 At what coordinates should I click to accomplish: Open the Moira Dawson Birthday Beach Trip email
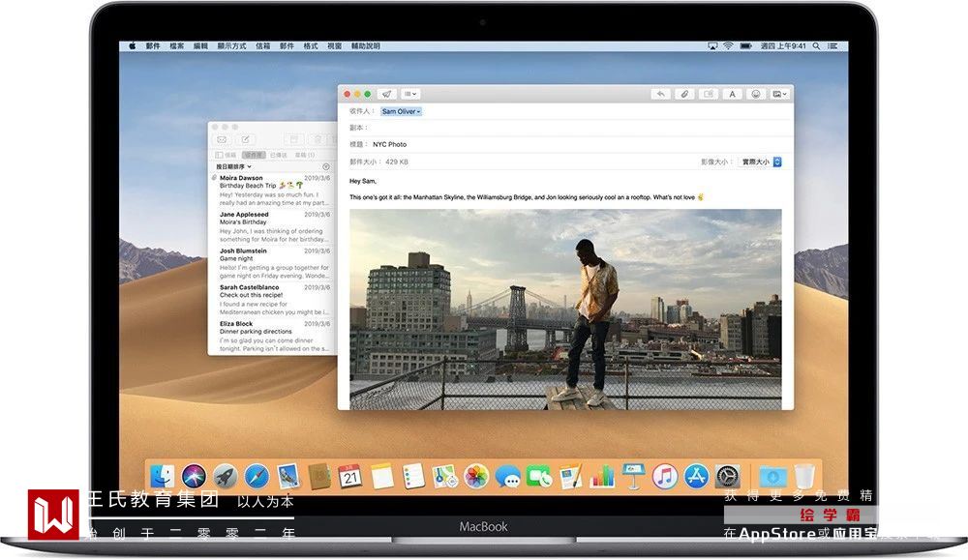coord(272,190)
